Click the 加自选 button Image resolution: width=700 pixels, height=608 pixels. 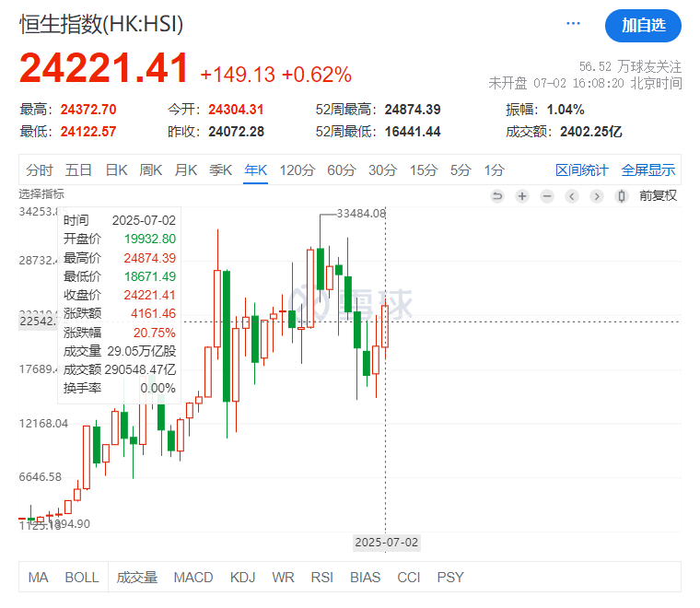coord(643,26)
